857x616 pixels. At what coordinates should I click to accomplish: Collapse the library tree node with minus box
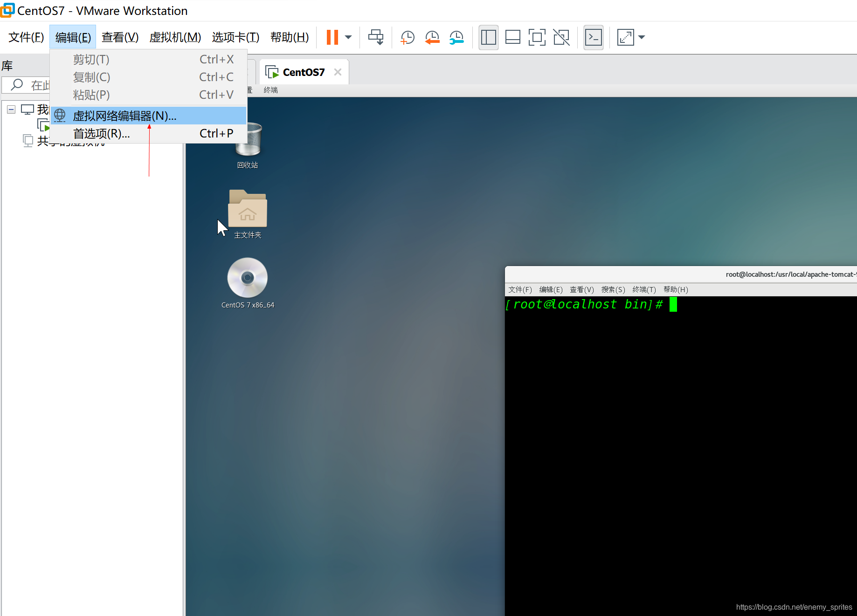point(11,110)
